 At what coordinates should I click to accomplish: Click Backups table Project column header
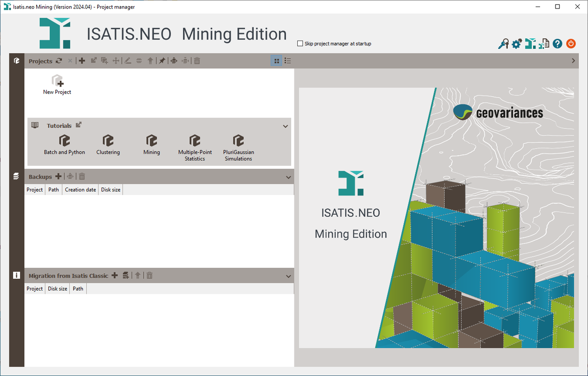click(35, 189)
